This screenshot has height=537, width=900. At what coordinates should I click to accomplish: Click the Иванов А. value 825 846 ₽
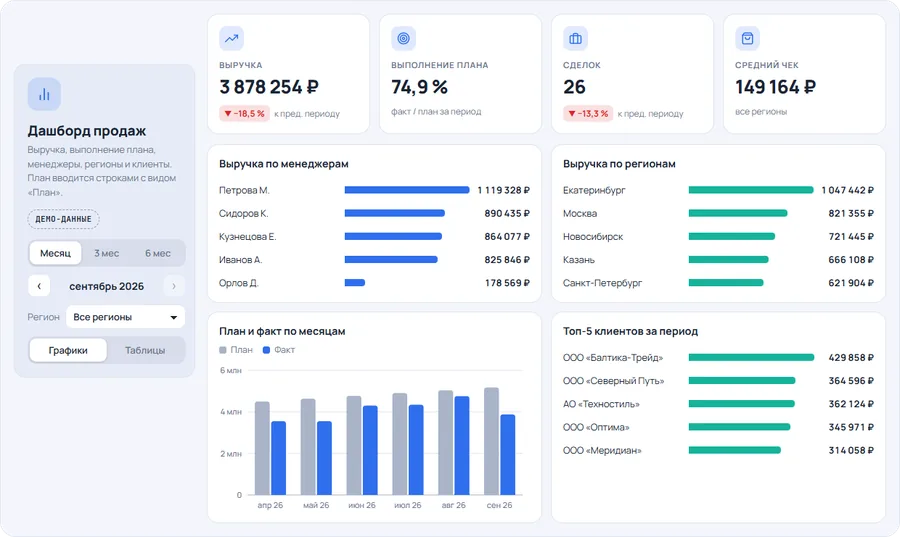(x=507, y=260)
